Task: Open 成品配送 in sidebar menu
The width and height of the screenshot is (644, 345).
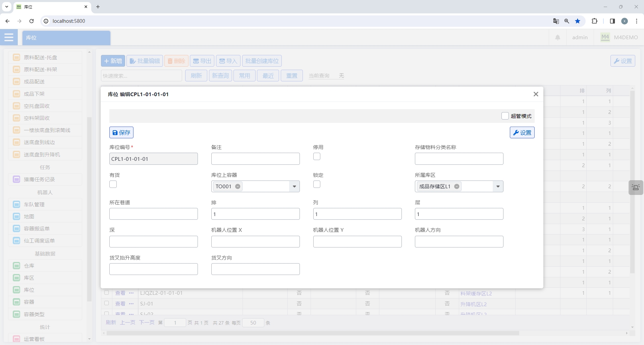Action: point(45,81)
